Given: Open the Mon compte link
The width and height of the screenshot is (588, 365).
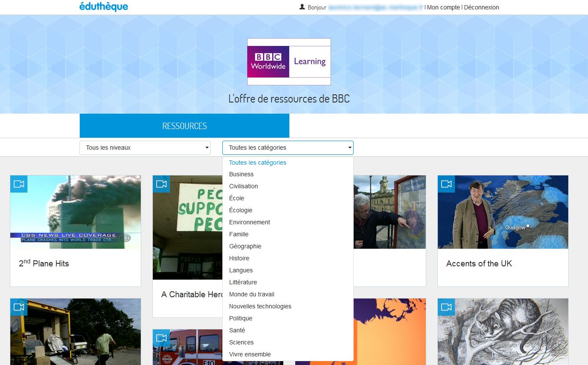Looking at the screenshot, I should tap(443, 7).
